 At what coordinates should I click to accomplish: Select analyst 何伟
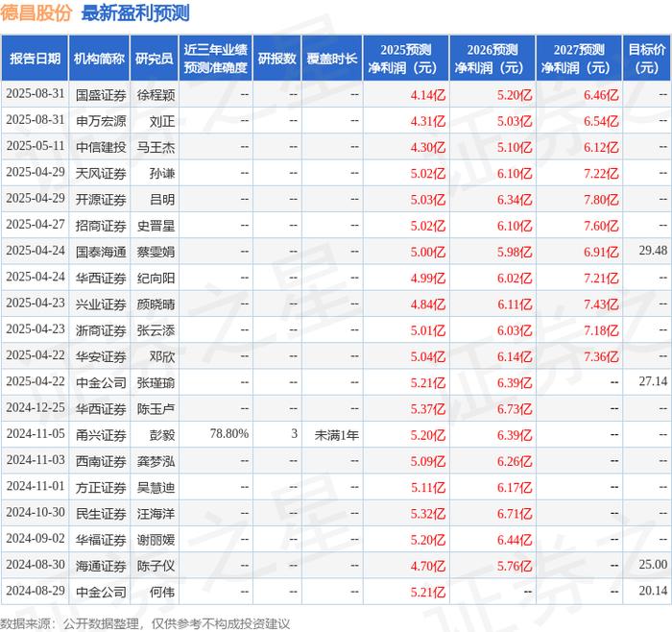162,592
